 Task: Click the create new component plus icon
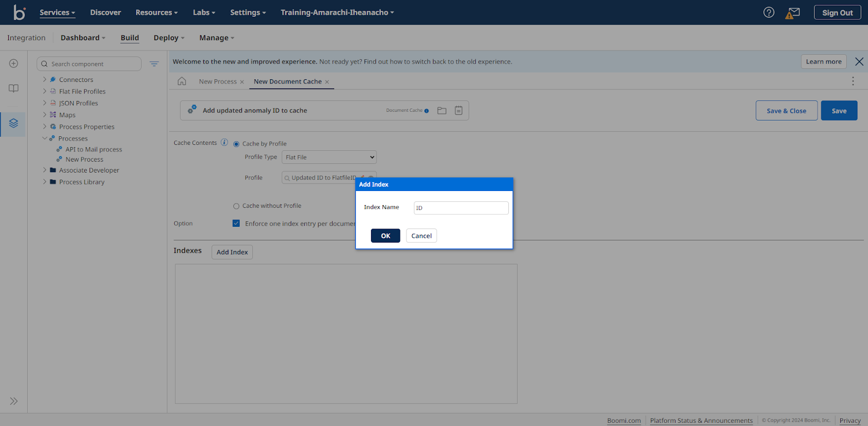14,63
